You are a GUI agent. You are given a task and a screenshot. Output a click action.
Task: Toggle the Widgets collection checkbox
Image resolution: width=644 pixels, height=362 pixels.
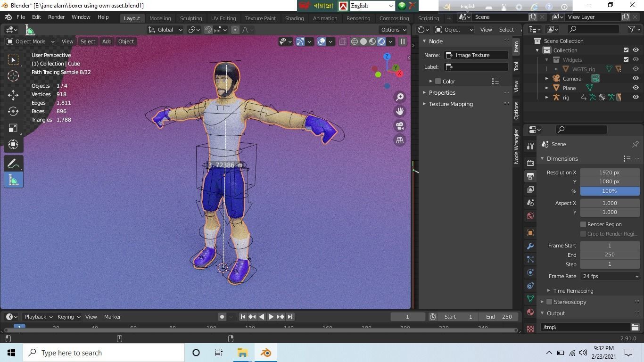[626, 60]
